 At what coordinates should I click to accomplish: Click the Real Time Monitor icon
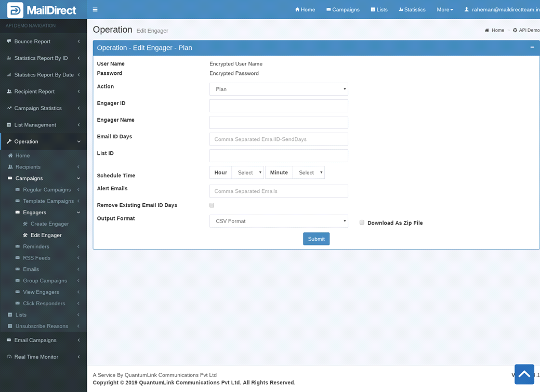click(x=9, y=357)
